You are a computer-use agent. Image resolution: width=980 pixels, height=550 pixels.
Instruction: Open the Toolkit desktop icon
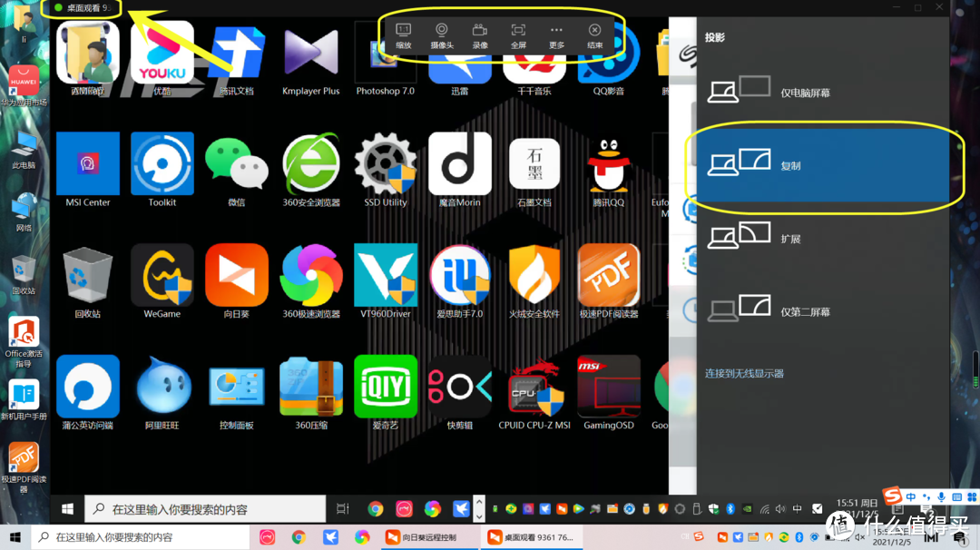pos(162,170)
